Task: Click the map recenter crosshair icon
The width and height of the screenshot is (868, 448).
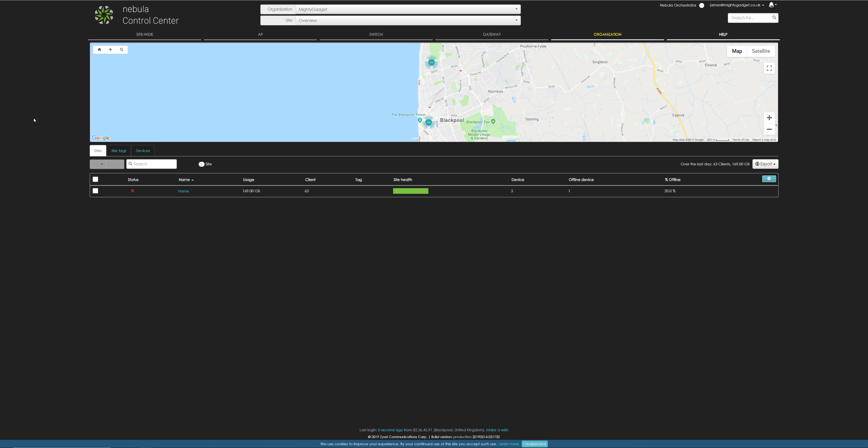Action: pos(110,49)
